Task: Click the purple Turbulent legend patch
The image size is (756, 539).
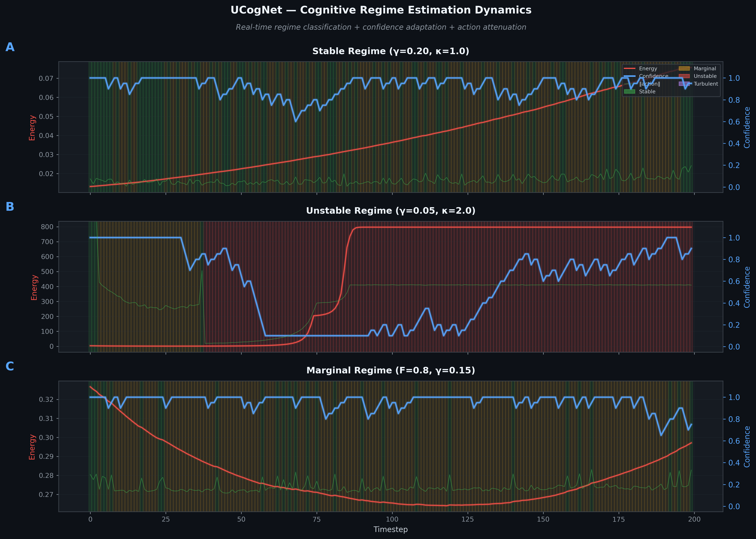Action: click(x=684, y=84)
